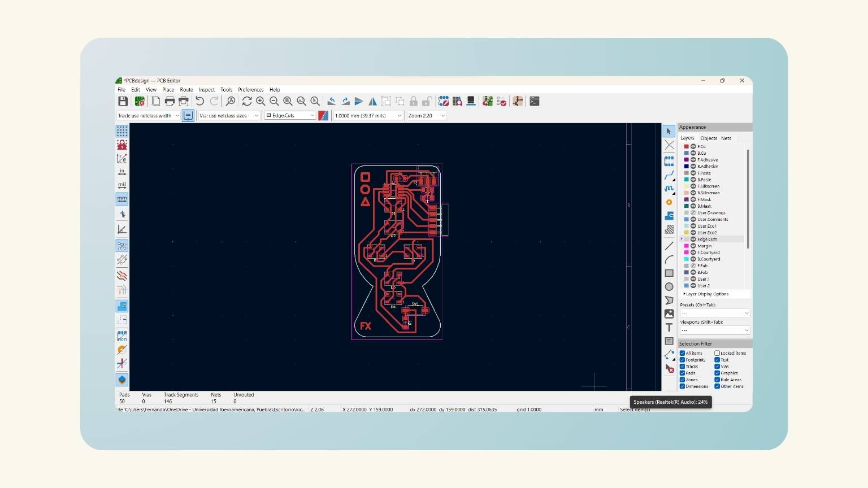This screenshot has height=488, width=868.
Task: Open the Zoom 2.20 dropdown
Action: (x=427, y=115)
